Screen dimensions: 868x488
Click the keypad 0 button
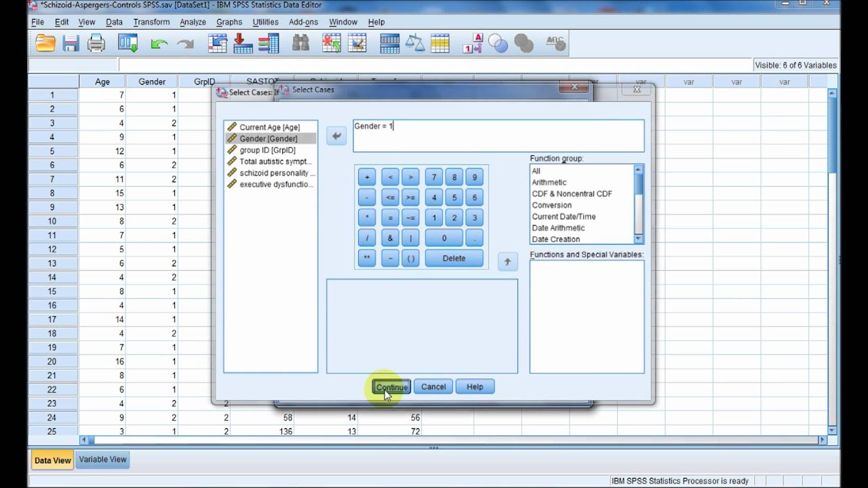(444, 238)
